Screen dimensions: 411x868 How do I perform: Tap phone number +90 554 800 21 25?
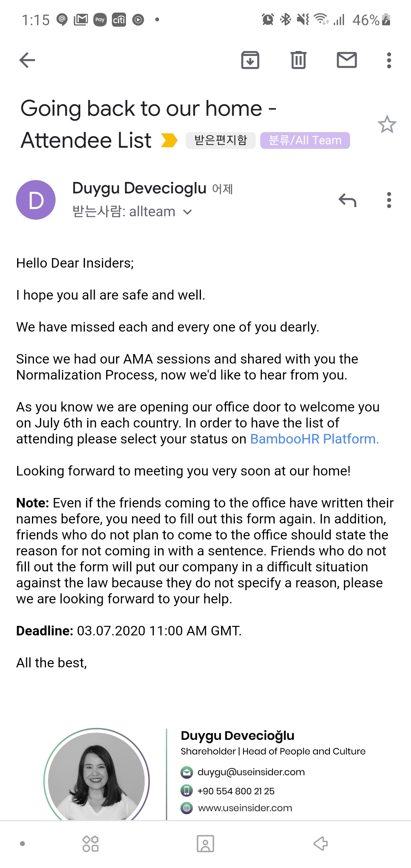[x=236, y=791]
